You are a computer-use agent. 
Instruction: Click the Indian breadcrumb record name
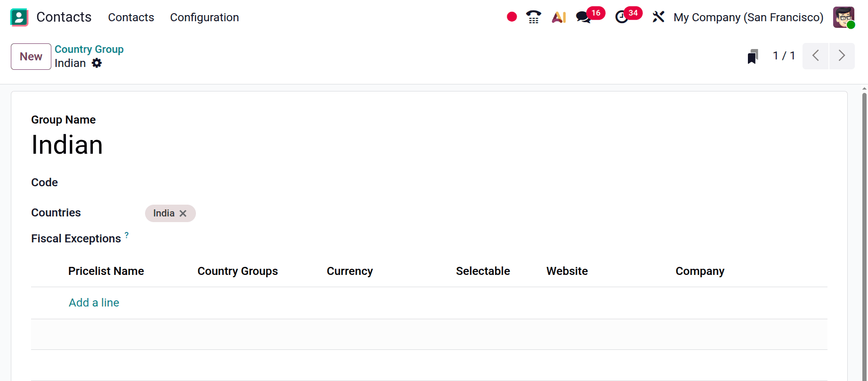[70, 63]
